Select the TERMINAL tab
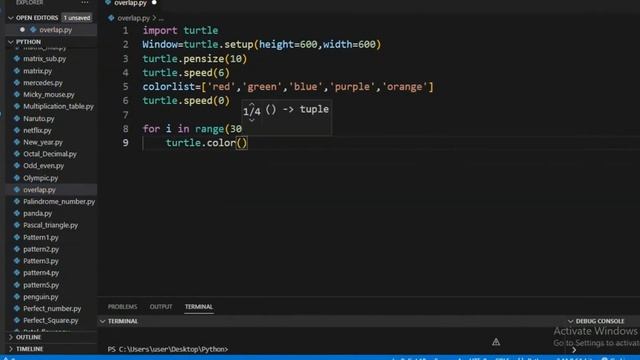640x360 pixels. pos(199,307)
